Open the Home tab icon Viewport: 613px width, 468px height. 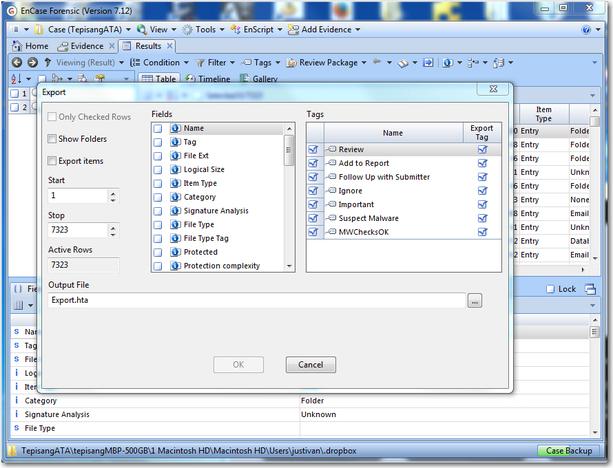(17, 46)
